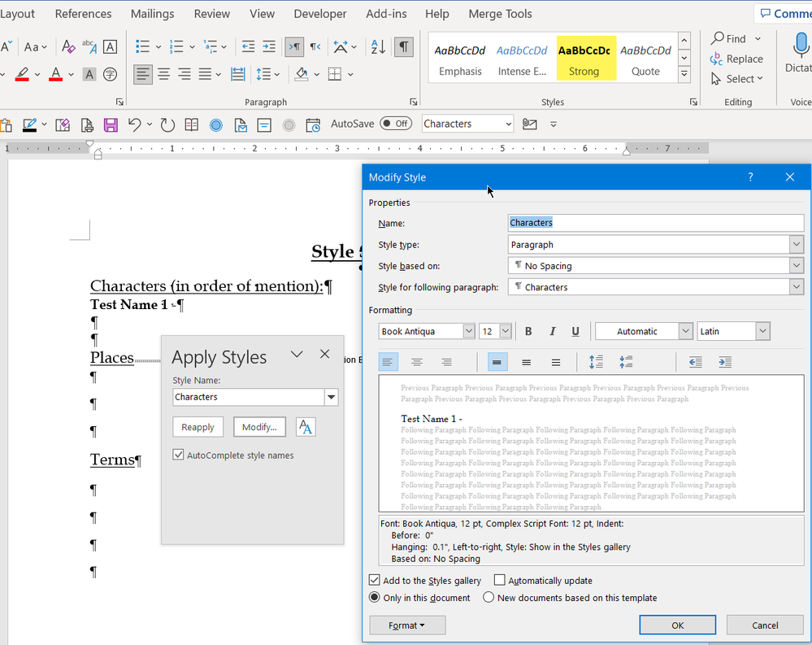
Task: Click OK in Modify Style dialog
Action: [677, 625]
